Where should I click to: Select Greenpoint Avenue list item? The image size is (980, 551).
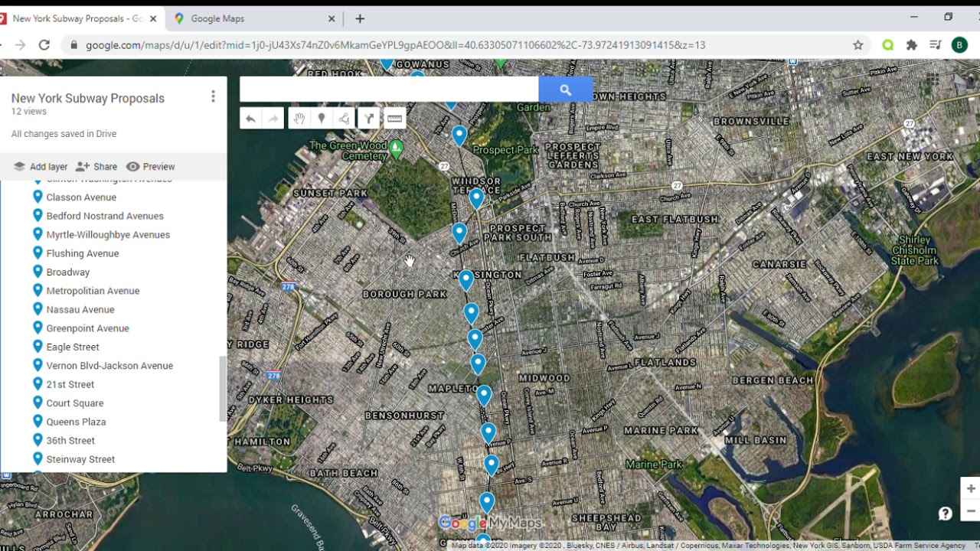[87, 328]
